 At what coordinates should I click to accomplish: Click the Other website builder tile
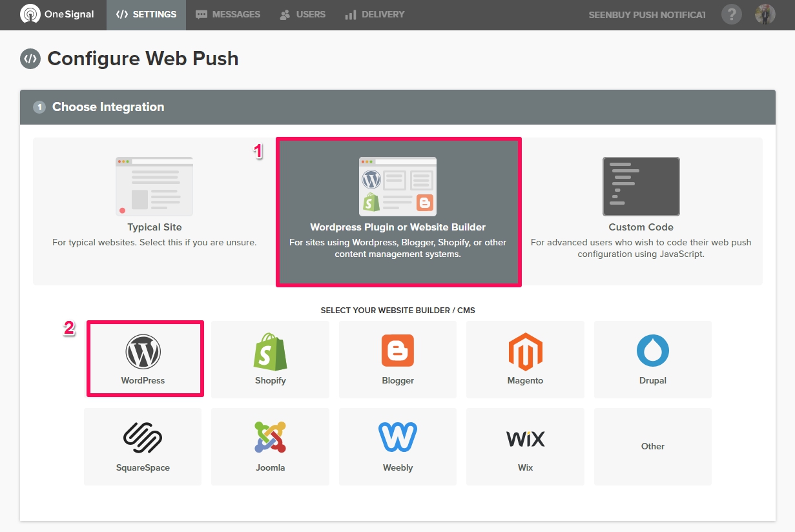point(652,446)
